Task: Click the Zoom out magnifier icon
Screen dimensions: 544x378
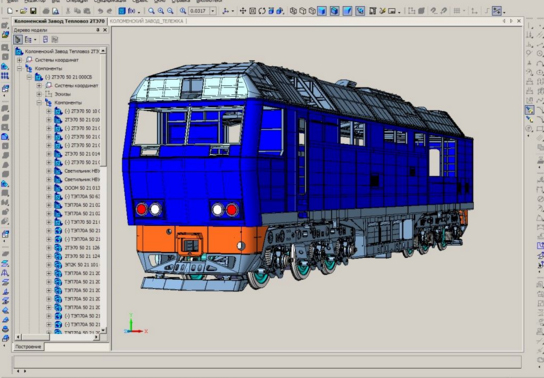Action: point(170,11)
